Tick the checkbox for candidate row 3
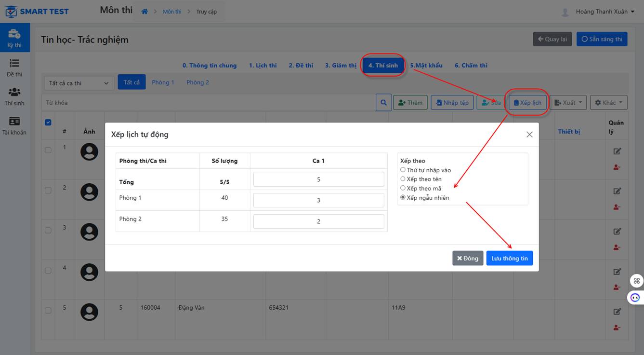The height and width of the screenshot is (355, 644). pyautogui.click(x=48, y=230)
